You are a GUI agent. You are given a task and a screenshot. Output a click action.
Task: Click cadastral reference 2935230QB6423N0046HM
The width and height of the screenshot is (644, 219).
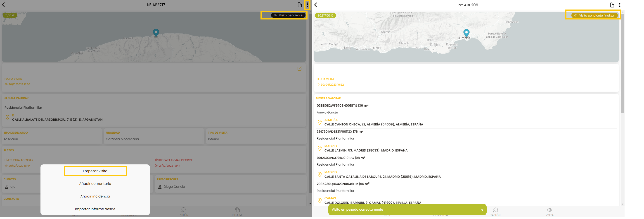[338, 184]
